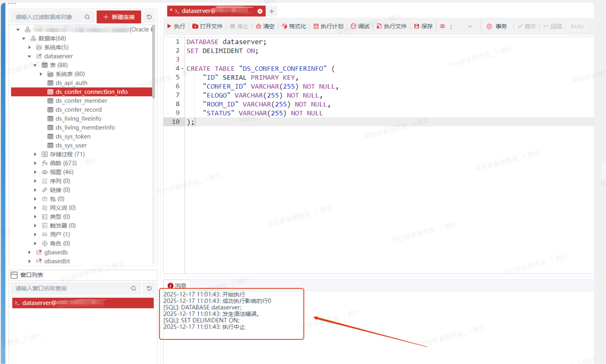Expand the gbasedb database node
This screenshot has height=364, width=606.
click(x=30, y=252)
